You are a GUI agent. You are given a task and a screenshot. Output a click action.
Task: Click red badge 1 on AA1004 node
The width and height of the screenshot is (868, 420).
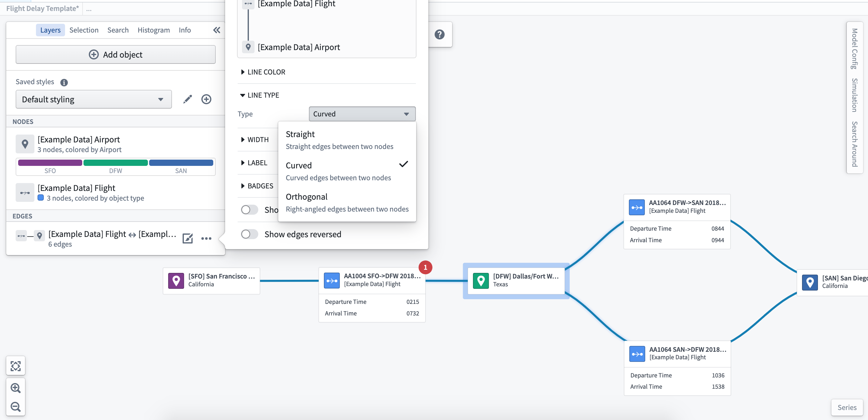pyautogui.click(x=425, y=268)
